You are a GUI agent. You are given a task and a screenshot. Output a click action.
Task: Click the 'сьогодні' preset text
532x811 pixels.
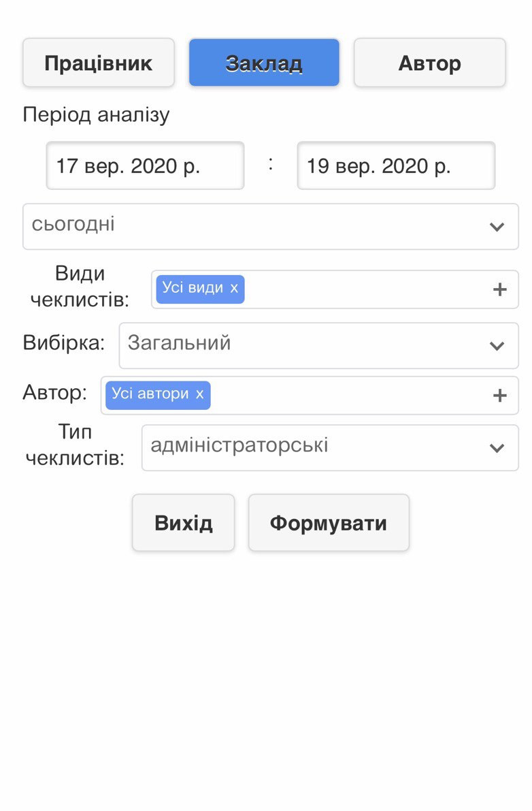pos(73,224)
